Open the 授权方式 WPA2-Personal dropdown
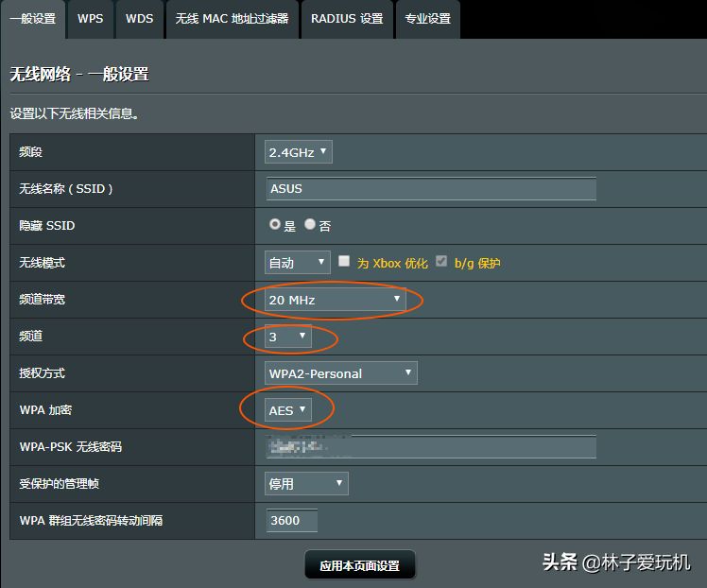The image size is (707, 588). tap(341, 373)
